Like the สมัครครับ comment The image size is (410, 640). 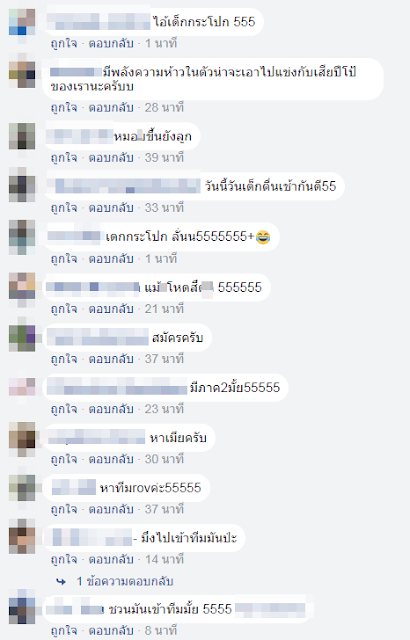click(64, 359)
